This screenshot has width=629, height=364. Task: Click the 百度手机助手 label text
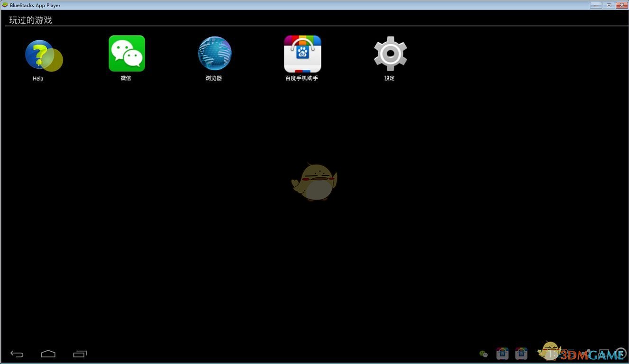301,78
